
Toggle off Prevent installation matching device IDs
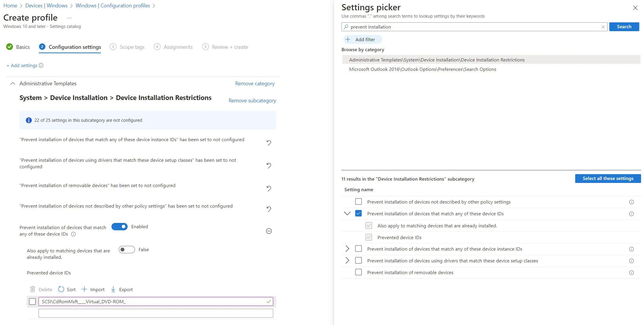point(119,227)
